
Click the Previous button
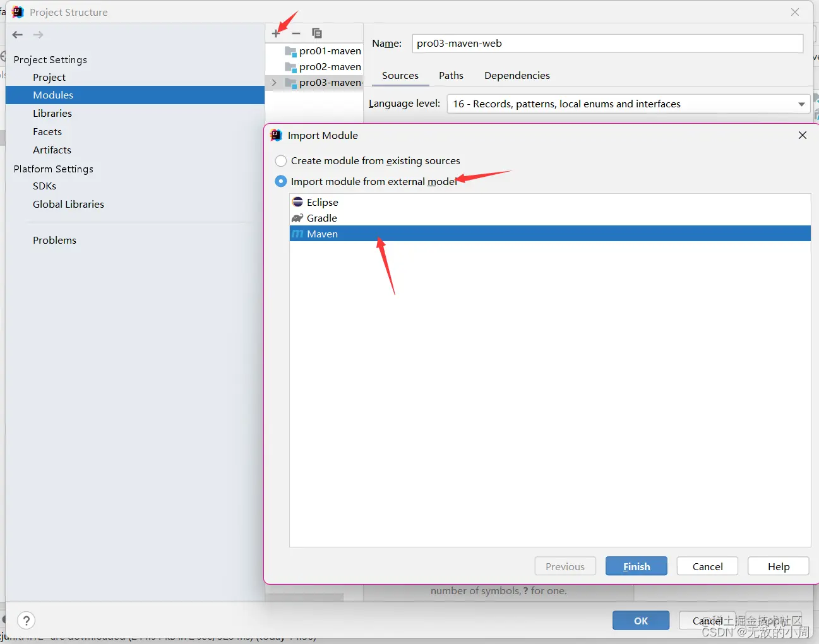coord(565,566)
